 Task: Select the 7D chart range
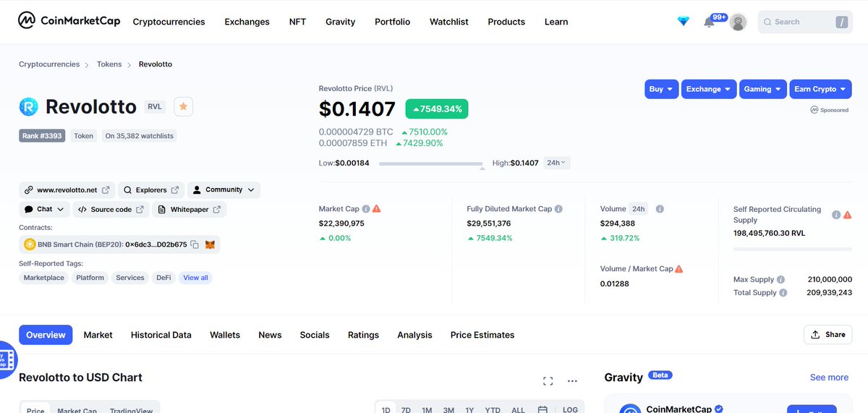[x=406, y=410]
